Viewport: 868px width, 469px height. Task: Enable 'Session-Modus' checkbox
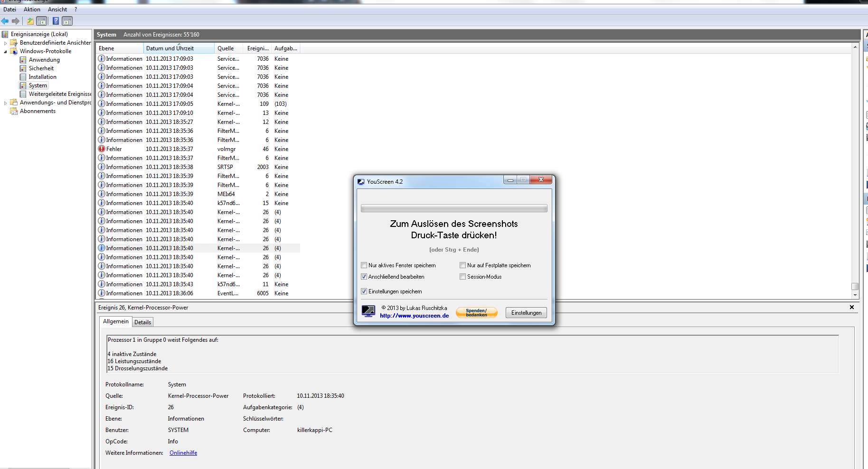(462, 277)
